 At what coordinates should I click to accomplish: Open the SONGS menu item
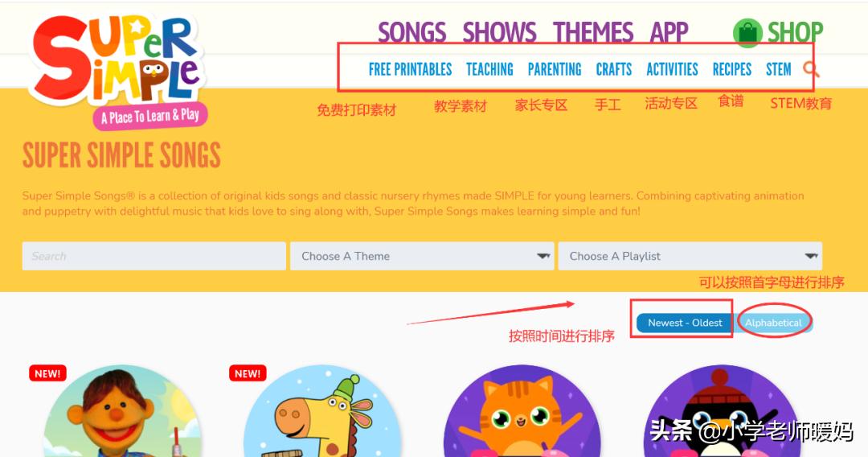click(411, 32)
